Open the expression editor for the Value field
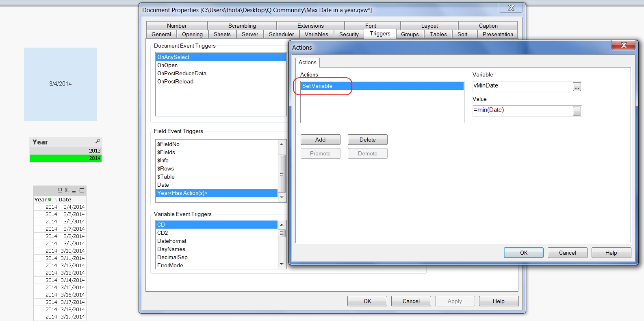This screenshot has width=644, height=321. point(577,111)
